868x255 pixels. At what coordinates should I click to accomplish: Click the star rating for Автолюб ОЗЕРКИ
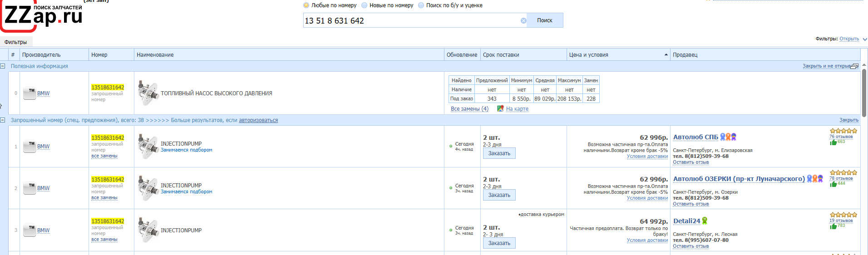click(x=843, y=172)
